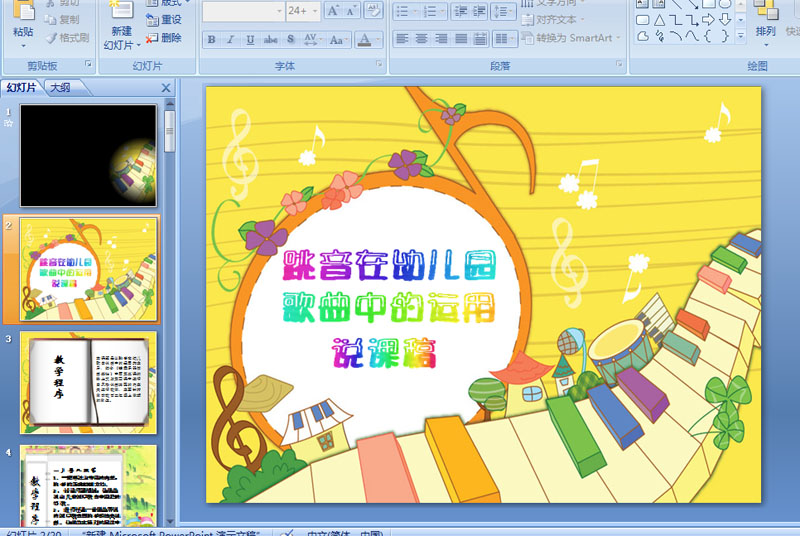The width and height of the screenshot is (800, 536).
Task: Select the Arc shape
Action: click(x=676, y=36)
